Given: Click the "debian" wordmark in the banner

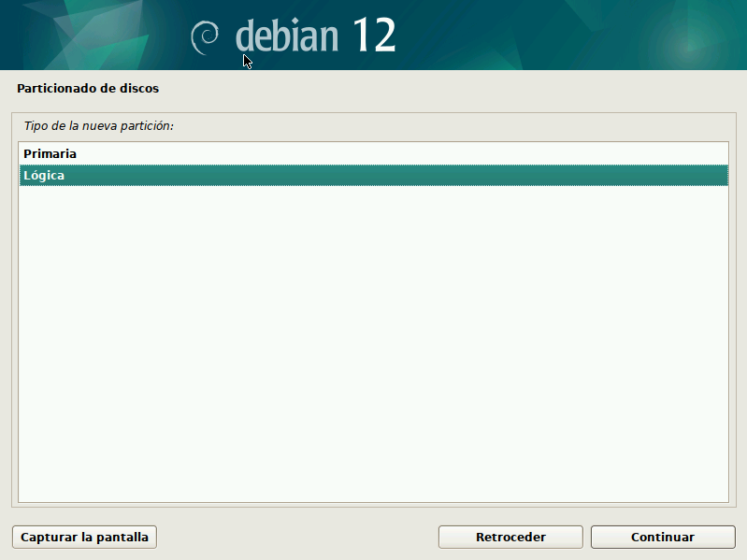Looking at the screenshot, I should 286,36.
